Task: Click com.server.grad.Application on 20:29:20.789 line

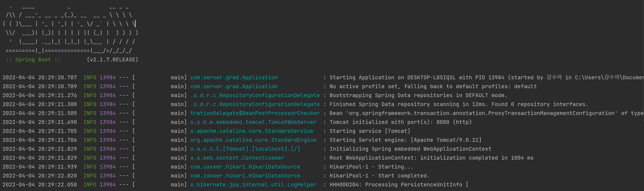Action: (234, 86)
